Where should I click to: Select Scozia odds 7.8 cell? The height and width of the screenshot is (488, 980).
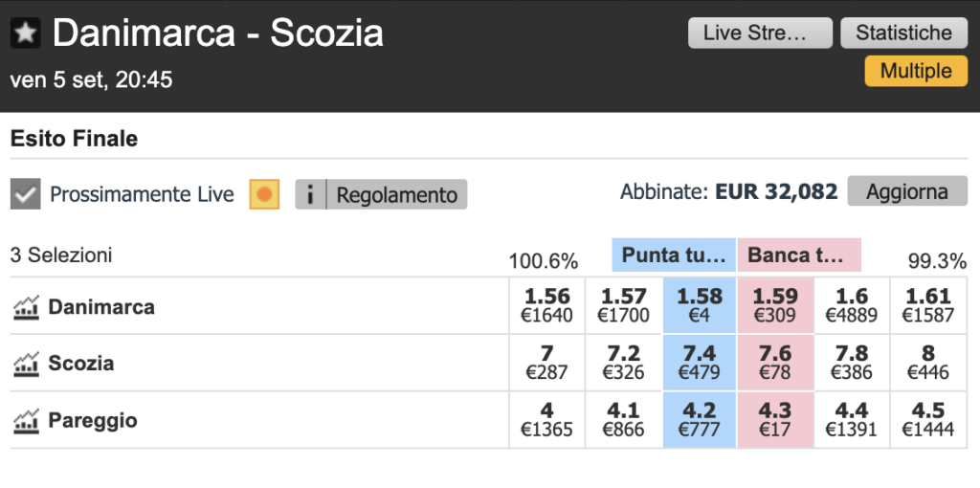pyautogui.click(x=852, y=363)
